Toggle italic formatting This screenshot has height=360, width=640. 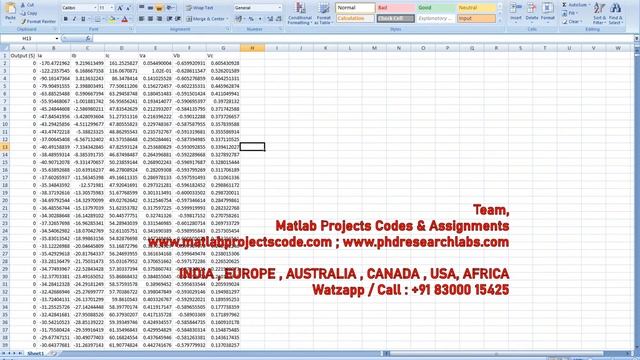[74, 19]
